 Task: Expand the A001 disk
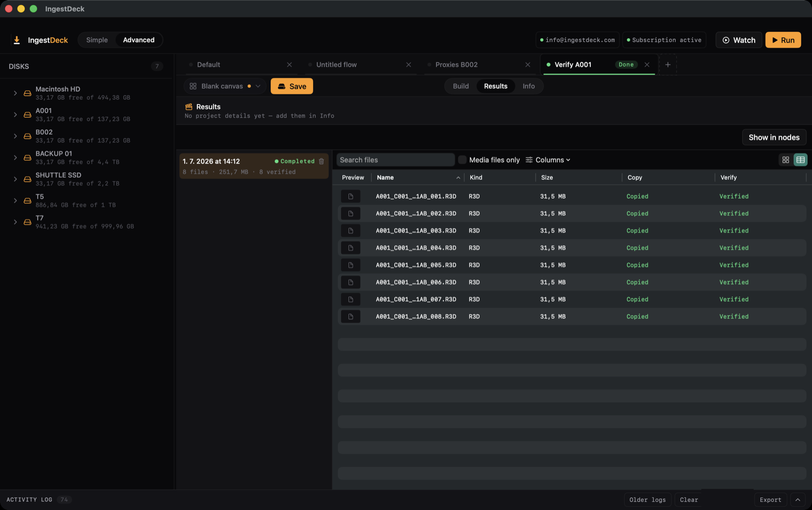pos(15,115)
